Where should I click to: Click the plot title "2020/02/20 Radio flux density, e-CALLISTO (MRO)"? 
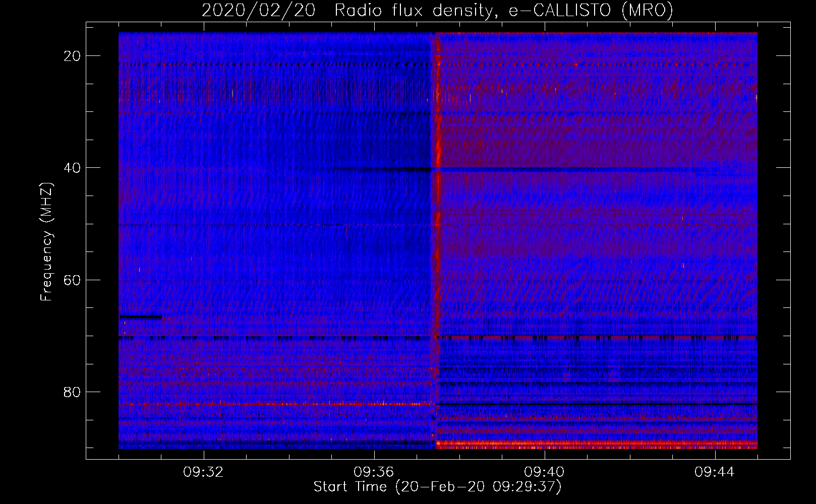[437, 10]
